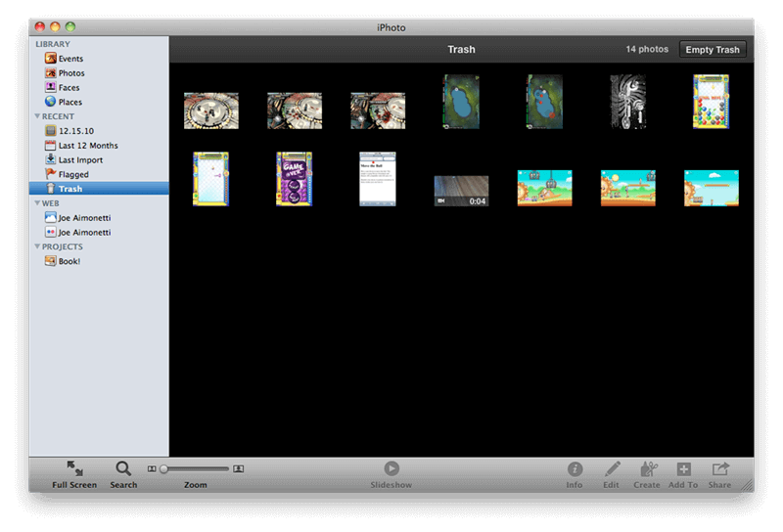The height and width of the screenshot is (532, 783).
Task: Click the window resize grip corner
Action: pos(747,485)
